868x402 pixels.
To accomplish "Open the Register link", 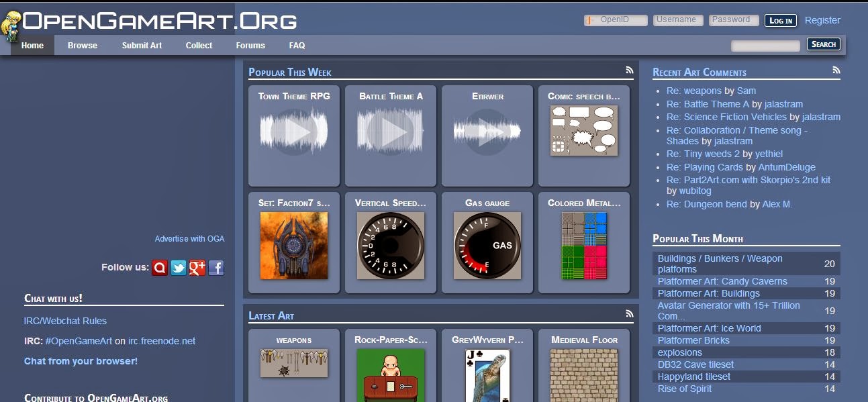I will [x=822, y=20].
